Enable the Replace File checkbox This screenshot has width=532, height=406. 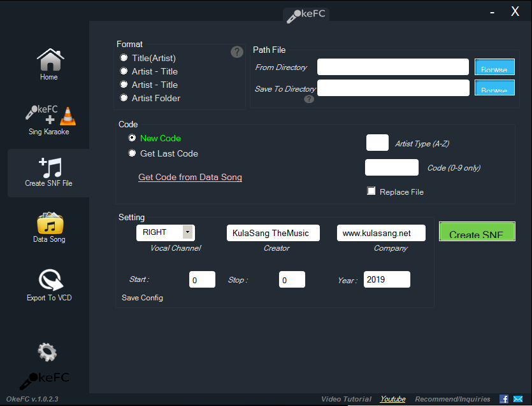pyautogui.click(x=371, y=191)
